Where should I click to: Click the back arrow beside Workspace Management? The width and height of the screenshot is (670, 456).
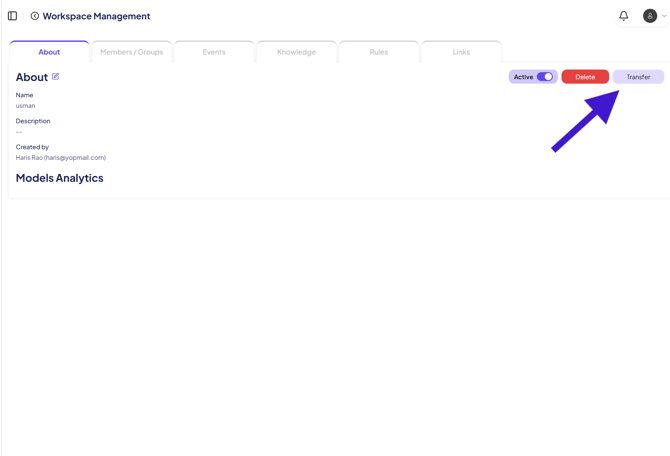coord(35,16)
